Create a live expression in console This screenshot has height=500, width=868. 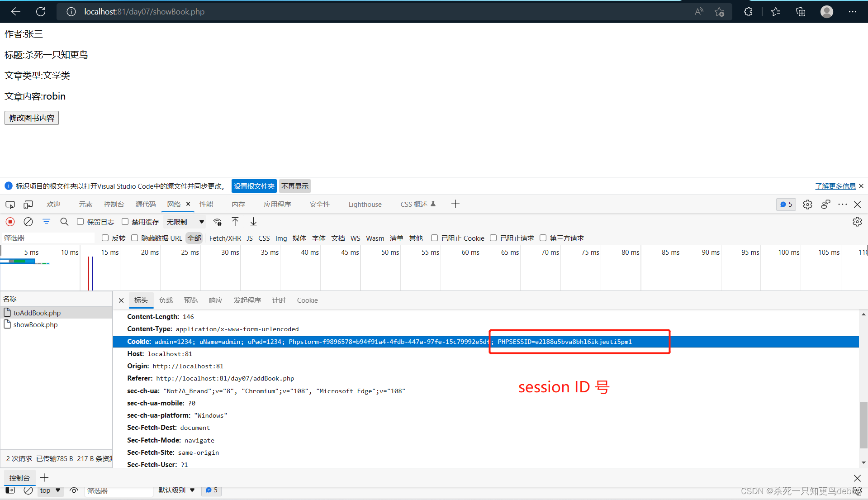point(74,490)
